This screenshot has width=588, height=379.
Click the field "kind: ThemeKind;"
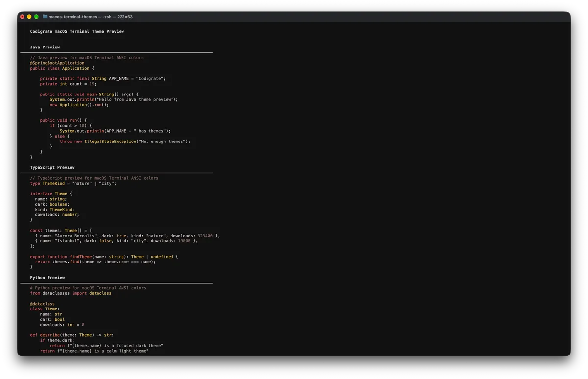pos(55,210)
